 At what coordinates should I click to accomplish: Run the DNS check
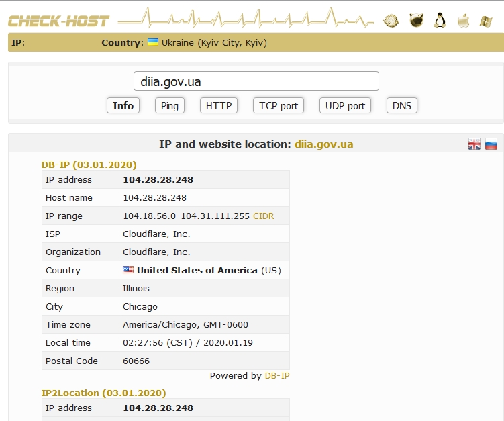click(x=402, y=105)
